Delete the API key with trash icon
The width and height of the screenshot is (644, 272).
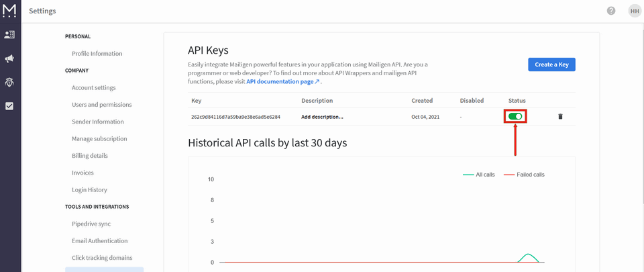coord(560,116)
